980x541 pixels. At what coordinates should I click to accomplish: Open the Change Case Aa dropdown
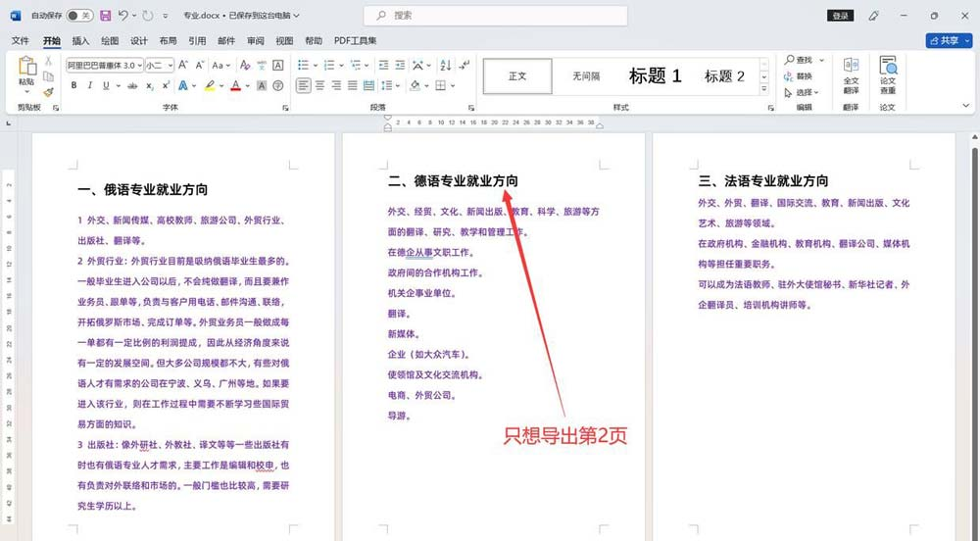(220, 65)
